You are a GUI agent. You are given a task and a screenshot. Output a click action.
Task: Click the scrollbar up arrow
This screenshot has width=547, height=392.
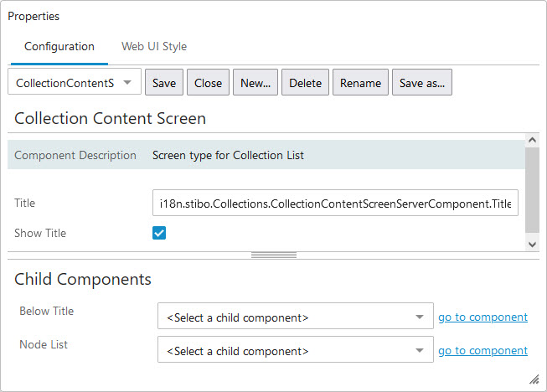coord(532,140)
